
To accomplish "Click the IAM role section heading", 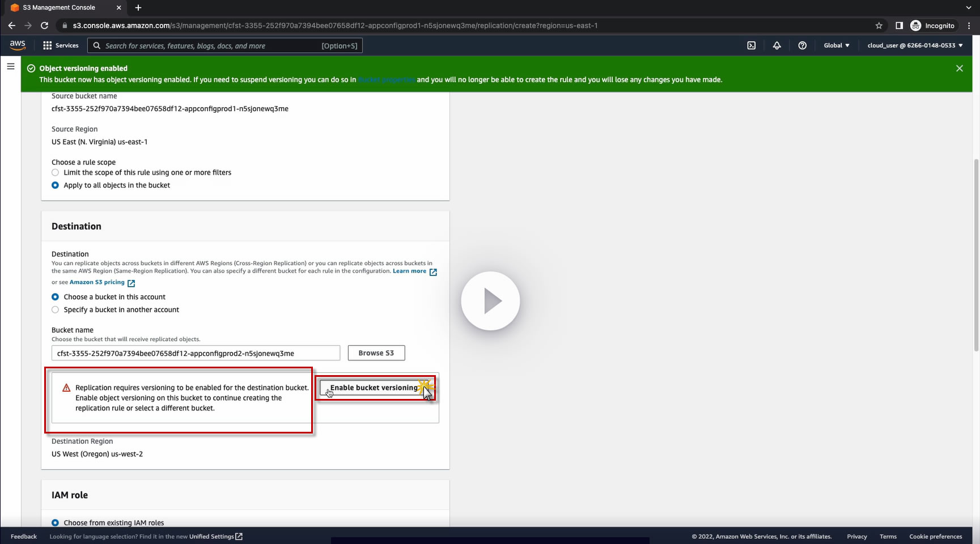I will (x=70, y=495).
